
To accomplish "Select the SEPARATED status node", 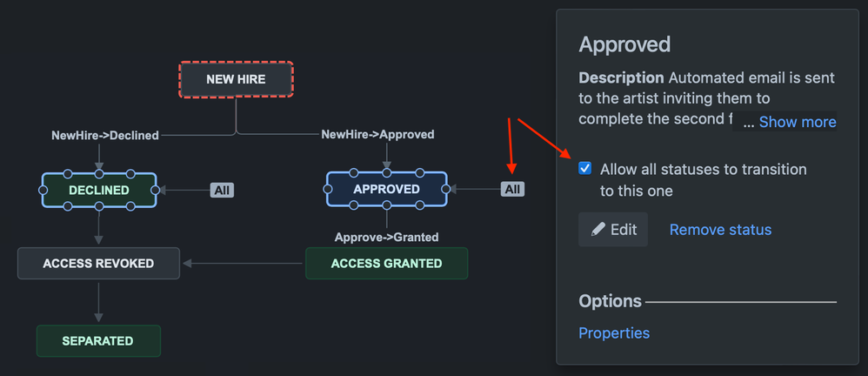I will point(98,340).
